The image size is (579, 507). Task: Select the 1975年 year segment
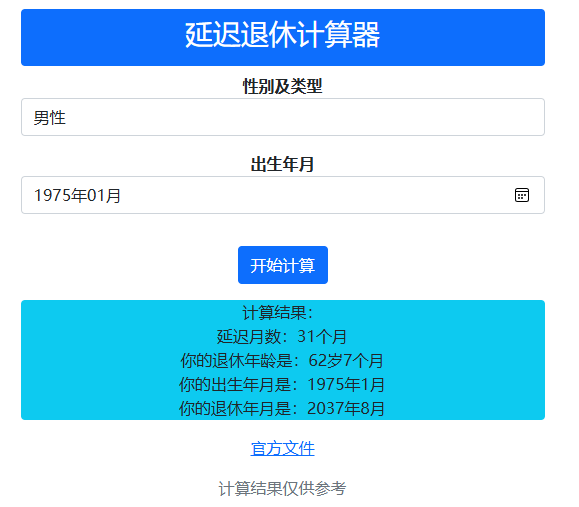click(60, 195)
